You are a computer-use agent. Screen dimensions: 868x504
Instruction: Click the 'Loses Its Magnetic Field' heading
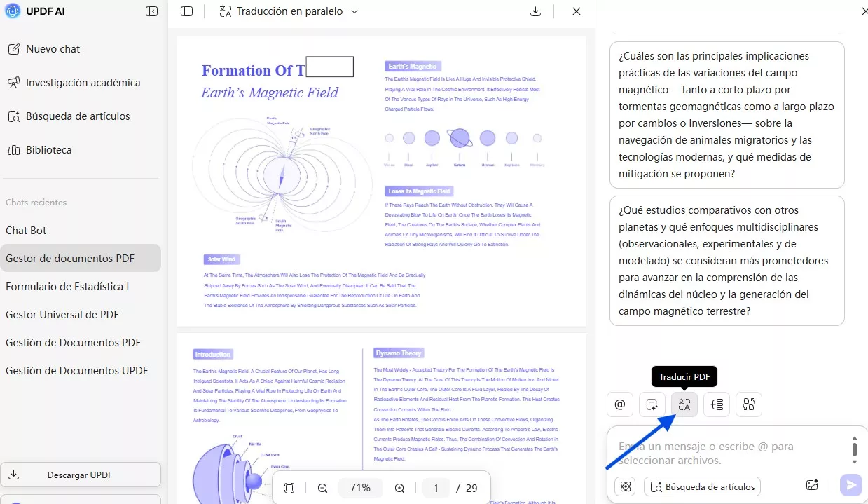[x=419, y=191]
